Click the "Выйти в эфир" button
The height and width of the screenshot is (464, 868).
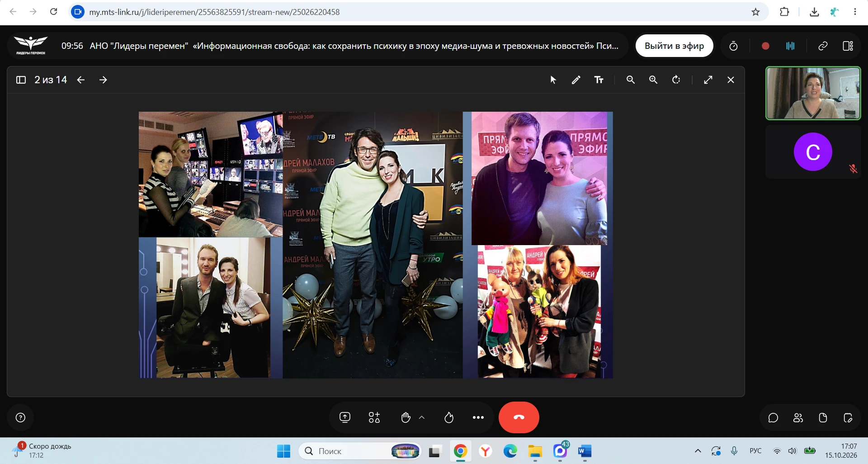tap(674, 46)
